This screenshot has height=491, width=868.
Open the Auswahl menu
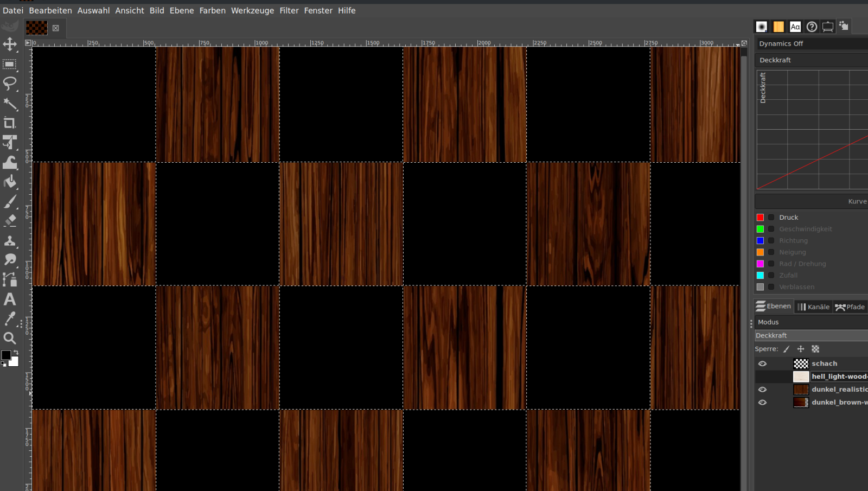(x=93, y=10)
